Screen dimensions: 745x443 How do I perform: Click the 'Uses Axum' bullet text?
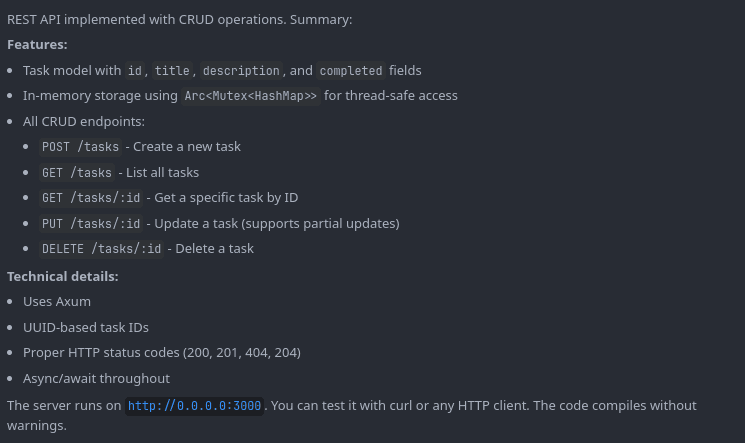click(x=57, y=301)
